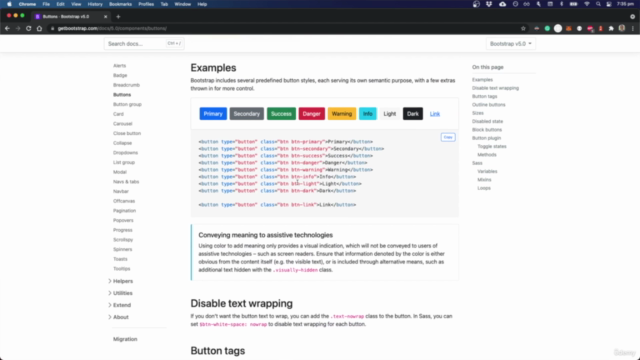This screenshot has height=360, width=640.
Task: Open Navbar in the sidebar
Action: tap(121, 191)
